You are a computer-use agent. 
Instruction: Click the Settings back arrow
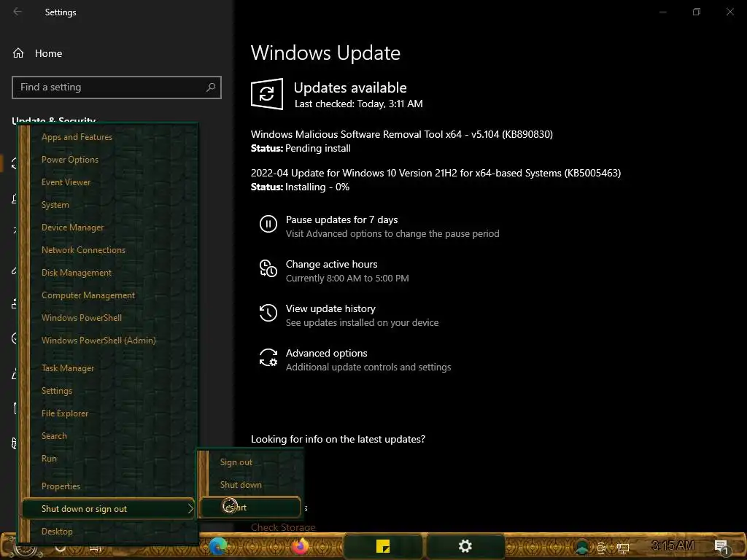point(18,12)
